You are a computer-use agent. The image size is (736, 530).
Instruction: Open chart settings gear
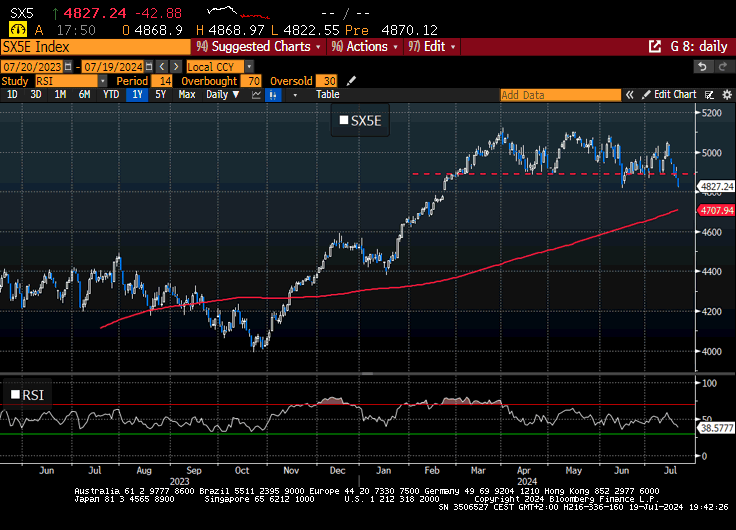point(727,95)
